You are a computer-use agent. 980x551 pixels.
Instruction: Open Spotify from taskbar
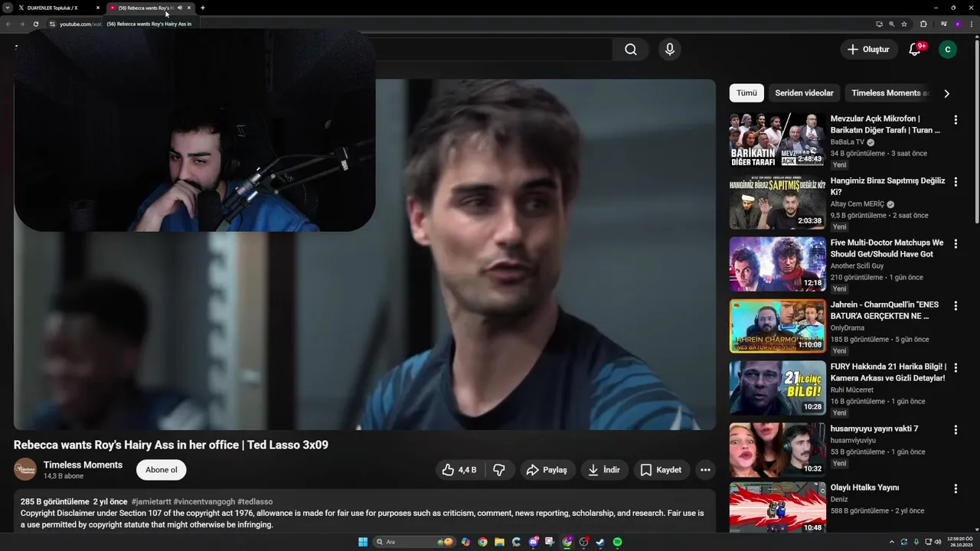pyautogui.click(x=617, y=542)
